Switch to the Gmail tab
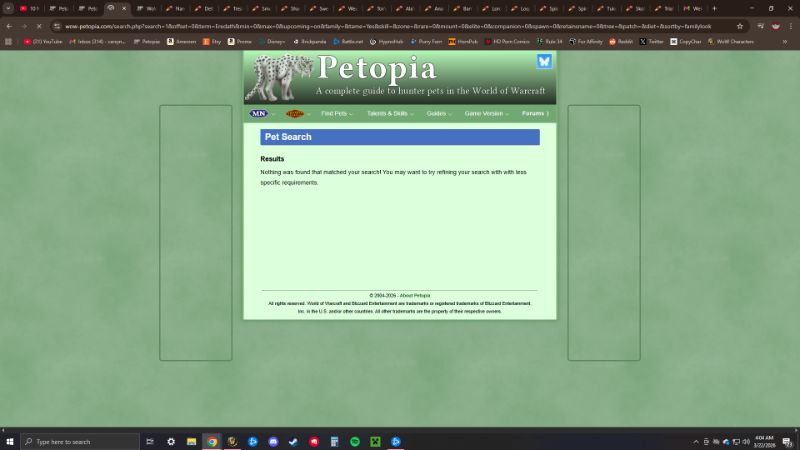 pos(692,8)
